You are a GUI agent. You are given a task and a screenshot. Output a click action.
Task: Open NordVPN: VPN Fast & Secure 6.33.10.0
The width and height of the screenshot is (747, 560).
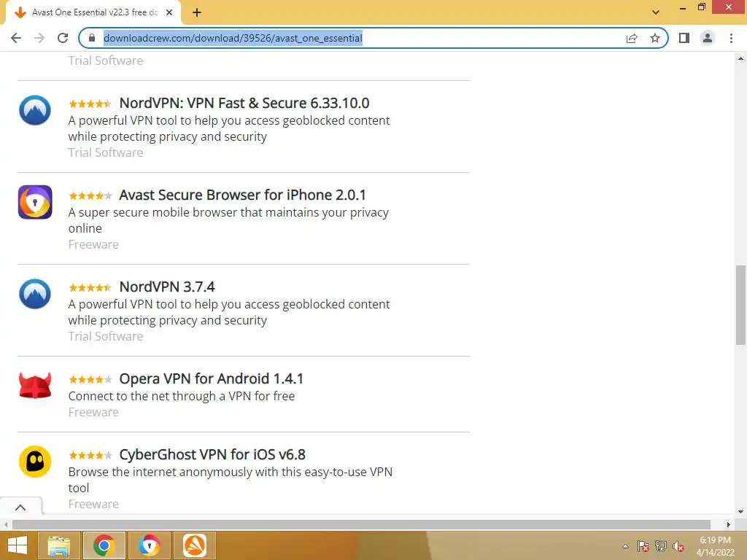[x=244, y=103]
